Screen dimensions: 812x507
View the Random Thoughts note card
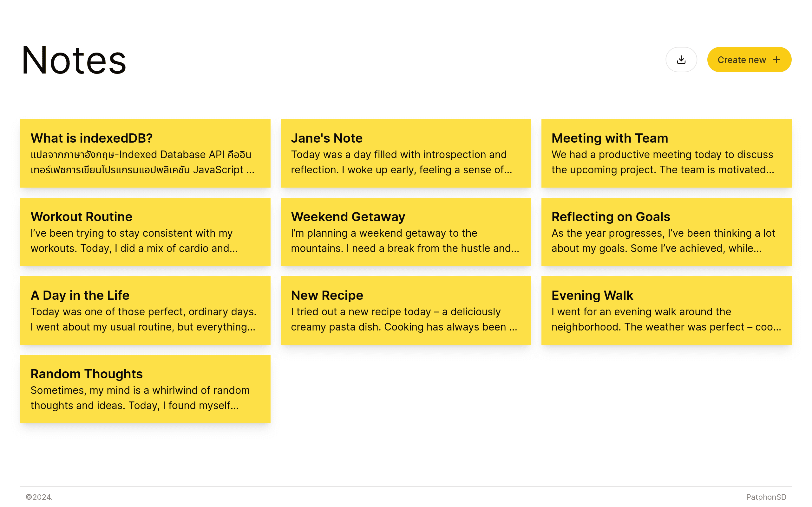(x=145, y=389)
